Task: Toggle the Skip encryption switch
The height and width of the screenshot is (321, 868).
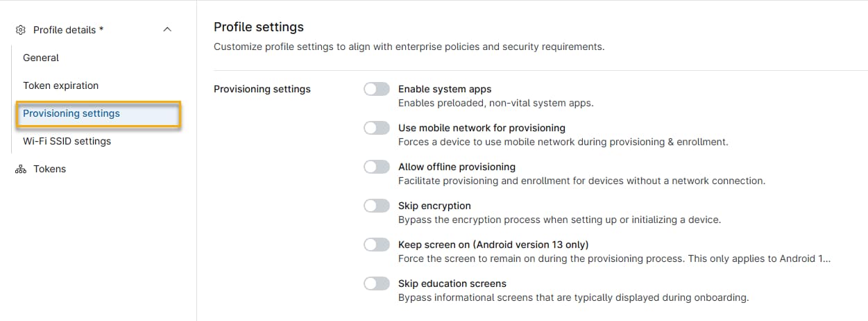Action: 377,206
